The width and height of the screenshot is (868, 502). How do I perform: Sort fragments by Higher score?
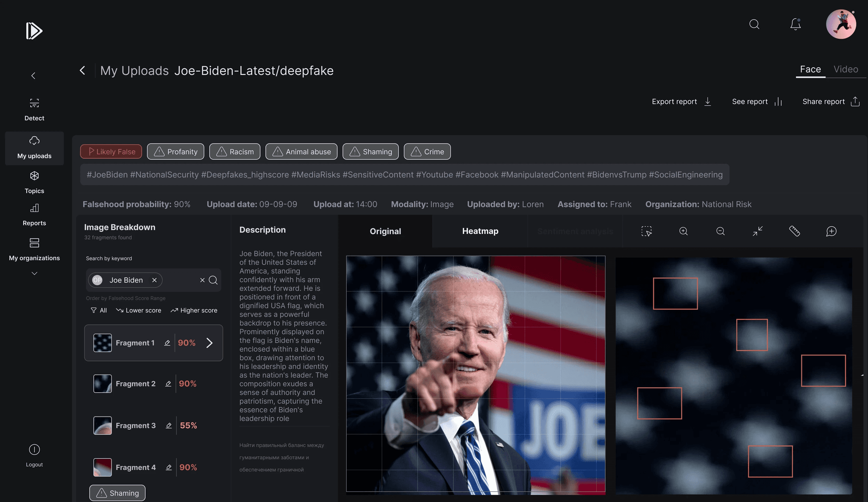194,311
